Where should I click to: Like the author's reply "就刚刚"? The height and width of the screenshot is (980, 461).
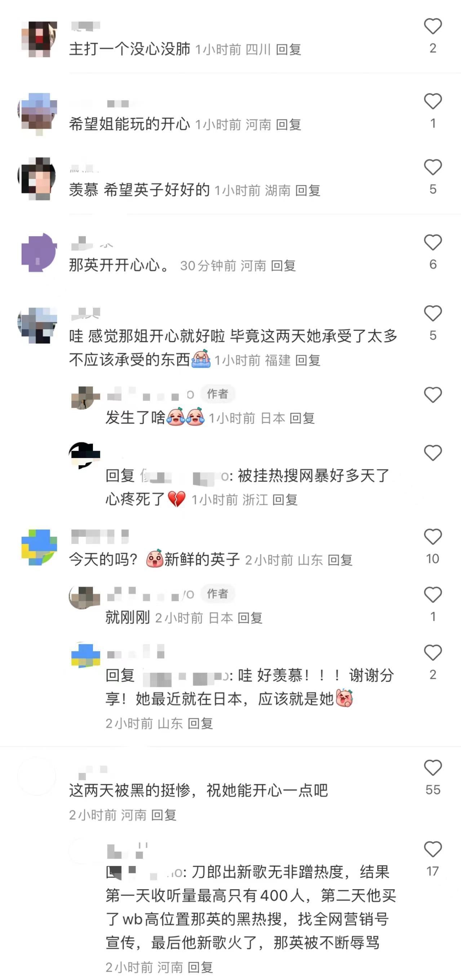433,595
